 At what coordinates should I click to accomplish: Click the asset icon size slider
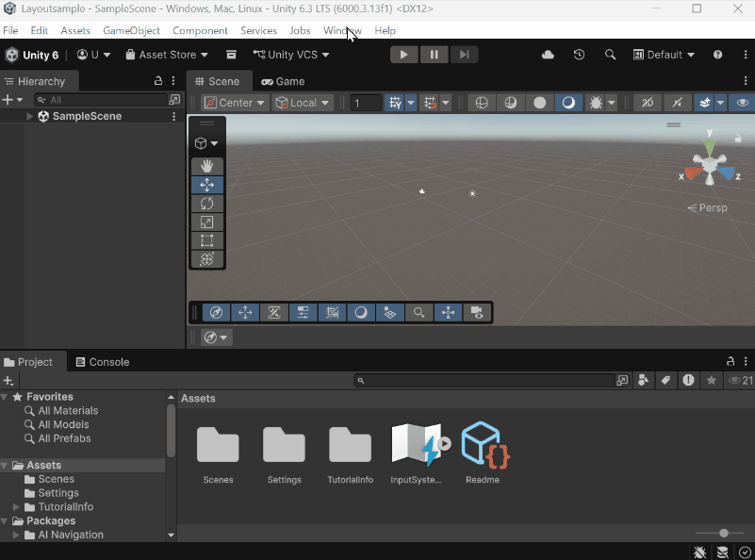coord(724,534)
